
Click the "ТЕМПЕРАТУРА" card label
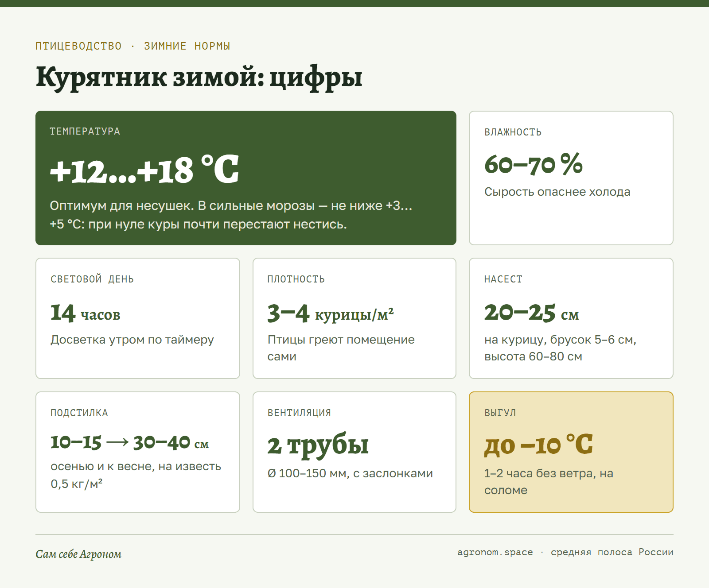click(85, 132)
